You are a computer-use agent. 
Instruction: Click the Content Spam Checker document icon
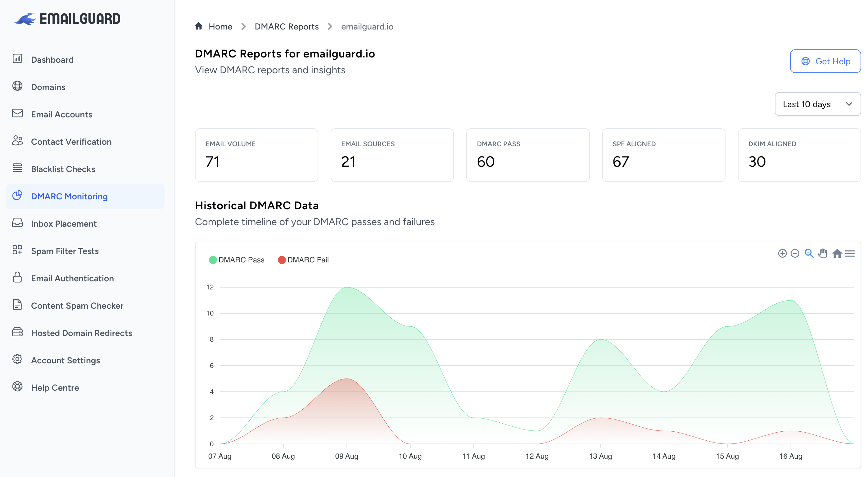17,304
